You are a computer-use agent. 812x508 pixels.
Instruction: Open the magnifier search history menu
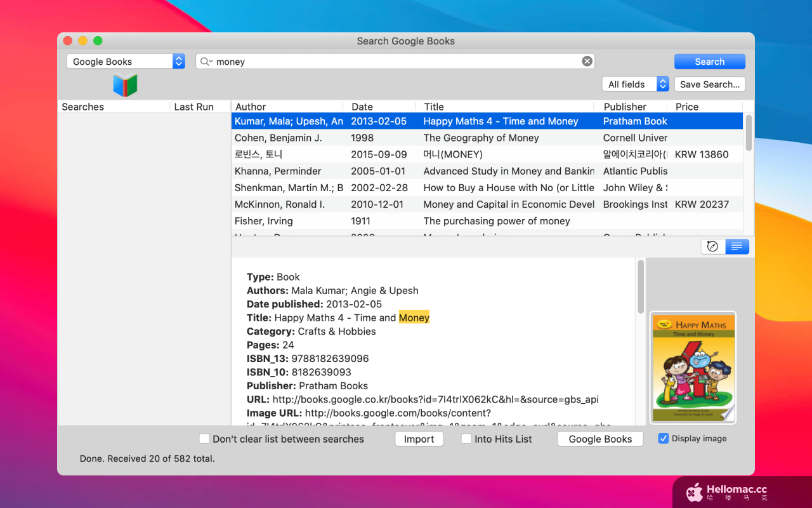pos(206,62)
